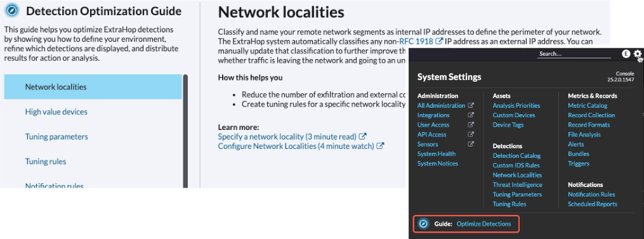The height and width of the screenshot is (239, 644).
Task: Select Network localities in guide sidebar
Action: (93, 87)
